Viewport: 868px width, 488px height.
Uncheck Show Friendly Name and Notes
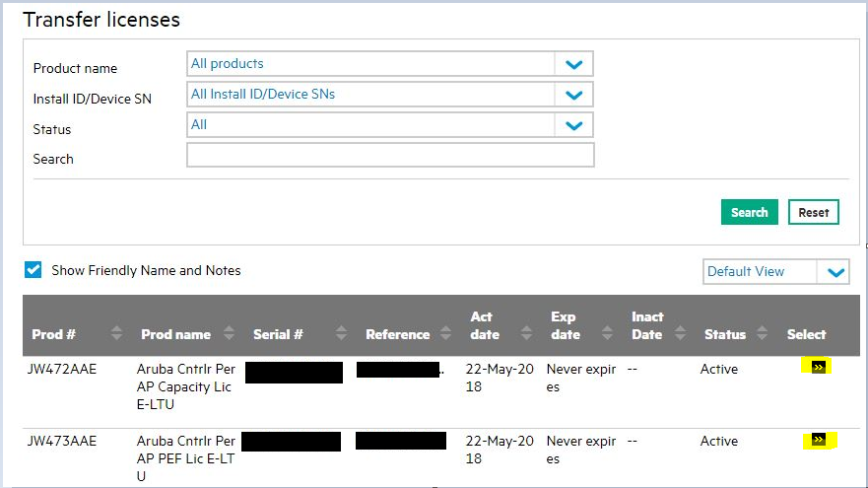[33, 270]
